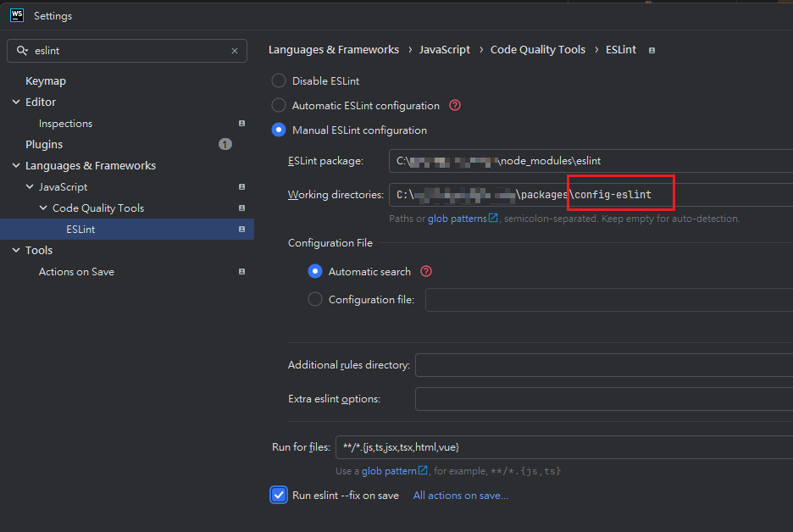Click the project-level icon beside Inspections
The width and height of the screenshot is (793, 532).
(241, 124)
